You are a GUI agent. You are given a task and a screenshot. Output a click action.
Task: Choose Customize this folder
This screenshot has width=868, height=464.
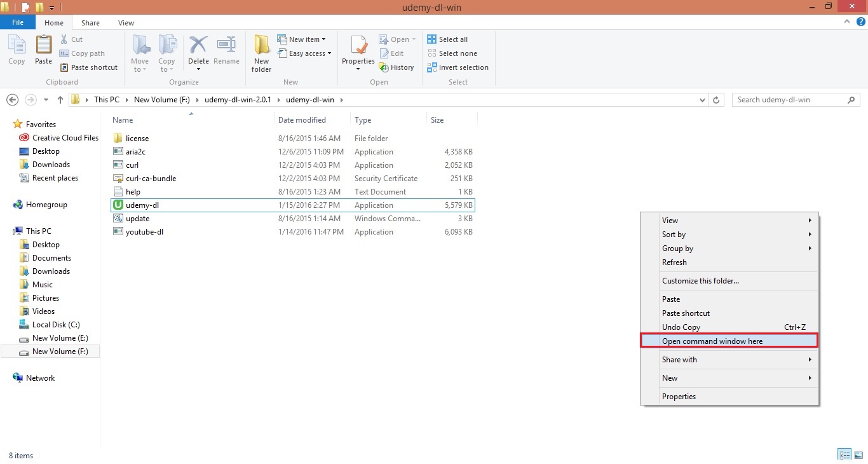tap(729, 281)
